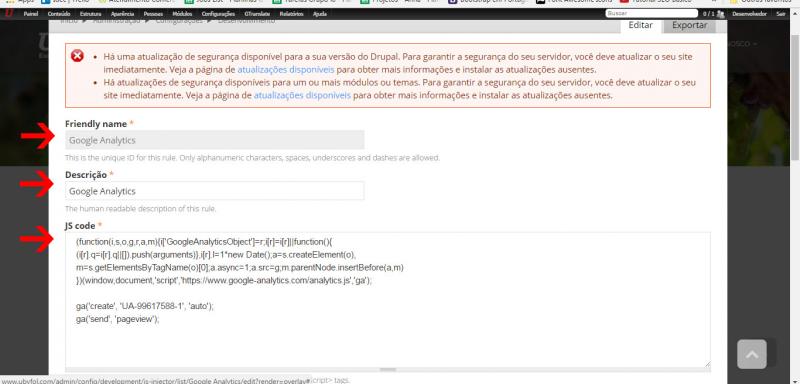Click the Friendly name input field
This screenshot has height=384, width=800.
coord(215,140)
